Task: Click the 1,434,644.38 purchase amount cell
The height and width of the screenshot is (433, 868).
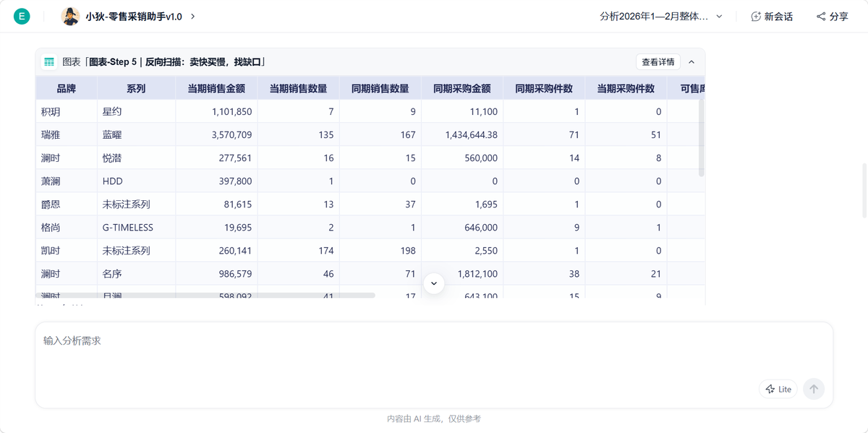Action: tap(462, 134)
